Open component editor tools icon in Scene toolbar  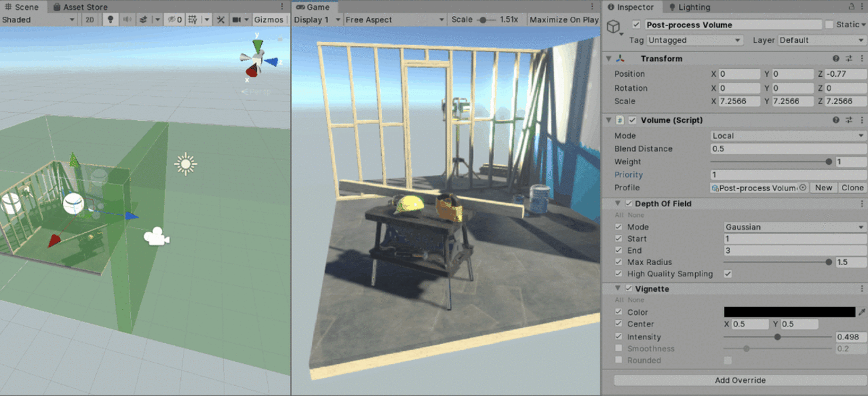click(220, 19)
